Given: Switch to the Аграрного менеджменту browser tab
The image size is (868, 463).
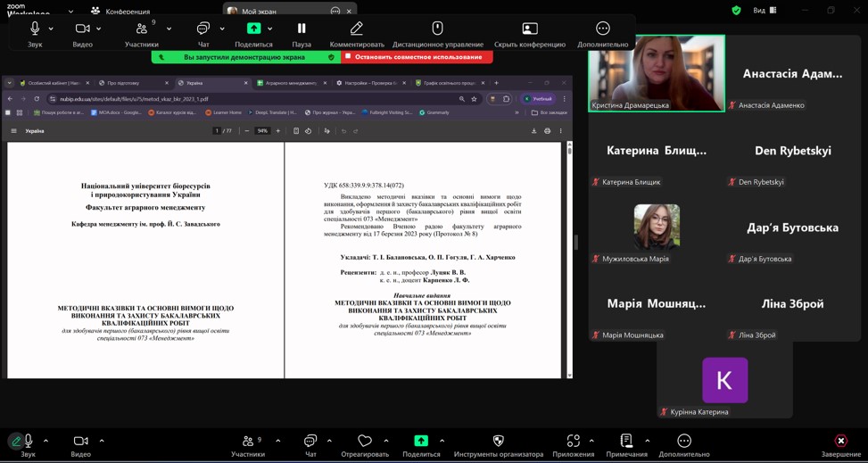Looking at the screenshot, I should 291,83.
